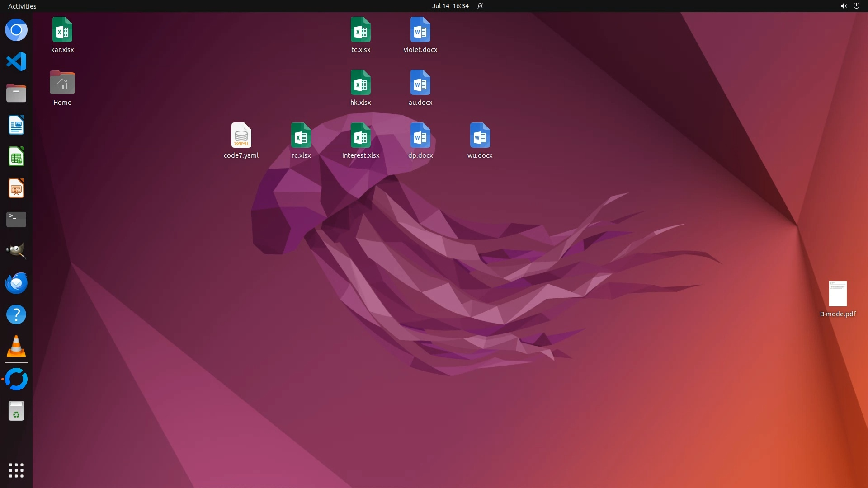Select the B-mode.pdf thumbnail
The image size is (868, 488).
[x=837, y=294]
